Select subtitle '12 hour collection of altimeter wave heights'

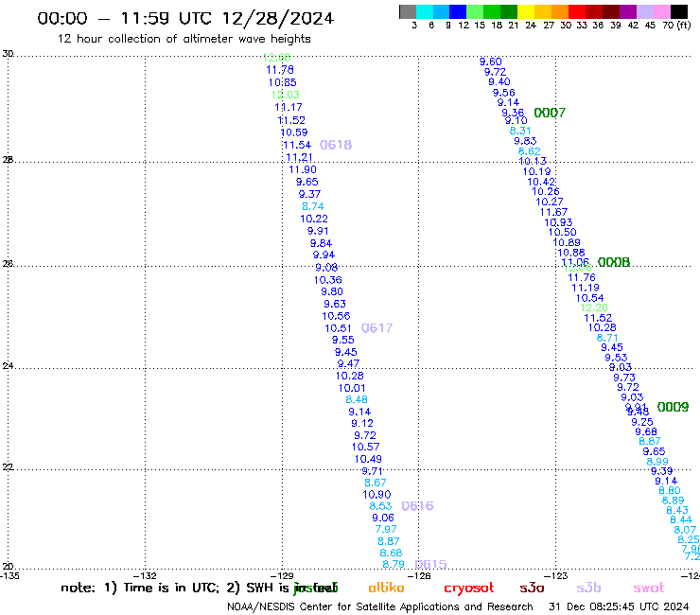(x=184, y=39)
